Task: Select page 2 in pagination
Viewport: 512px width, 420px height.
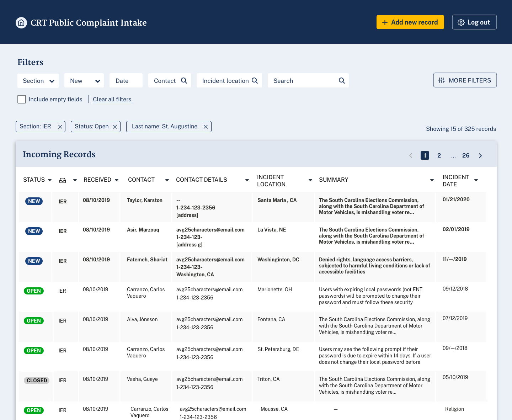Action: tap(439, 155)
